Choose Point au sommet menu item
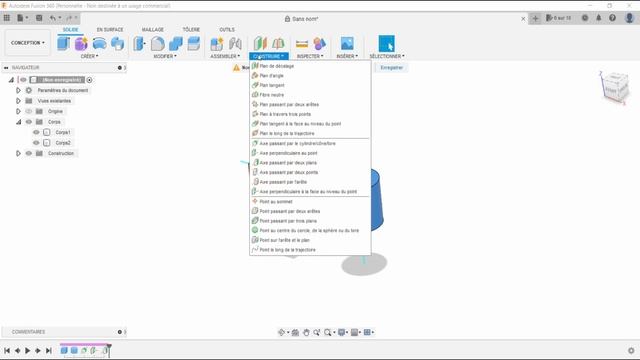Screen dimensions: 640x360 point(310,202)
